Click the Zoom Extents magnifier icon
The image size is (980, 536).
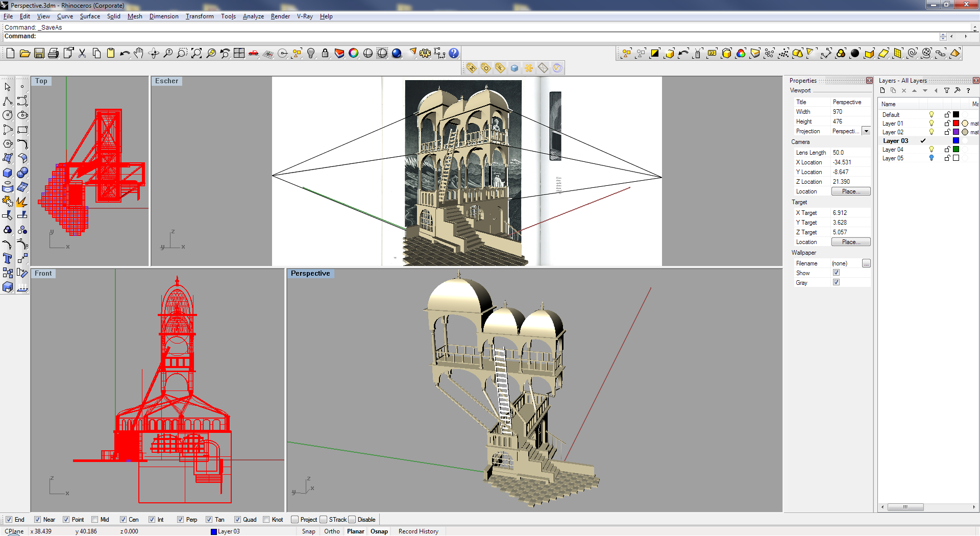click(197, 53)
